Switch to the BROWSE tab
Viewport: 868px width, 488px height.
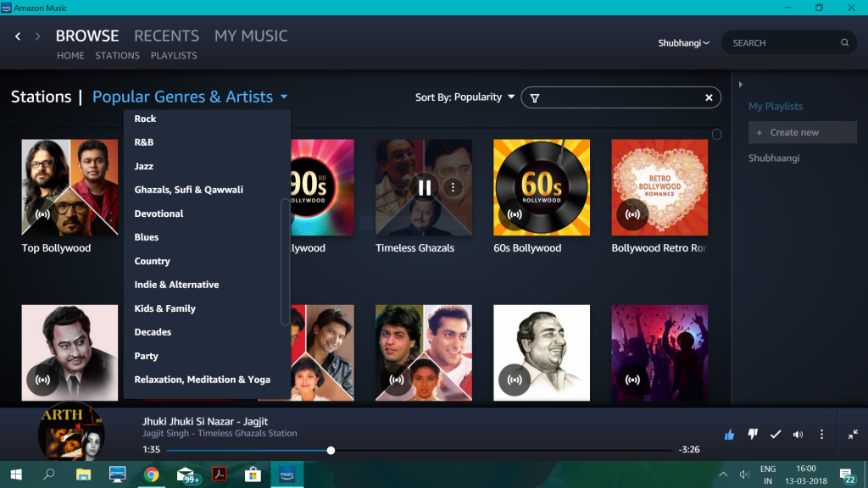click(87, 36)
